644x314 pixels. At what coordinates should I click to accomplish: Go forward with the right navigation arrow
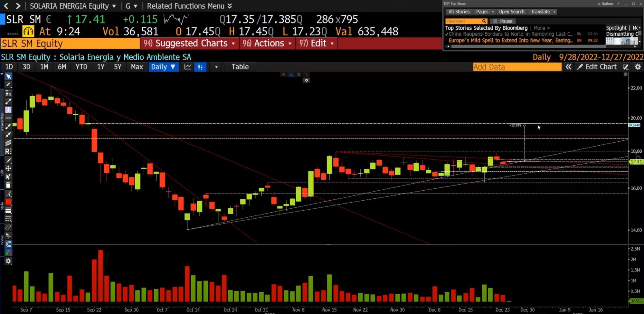tap(18, 6)
